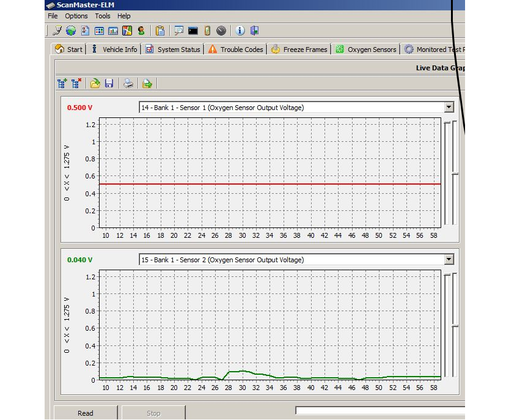This screenshot has height=420, width=528.
Task: Click the remove graph icon with red X
Action: pos(76,84)
